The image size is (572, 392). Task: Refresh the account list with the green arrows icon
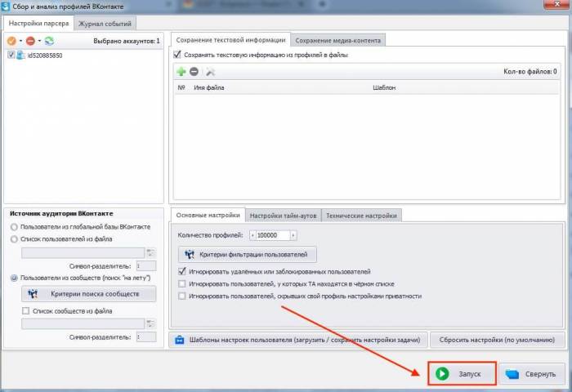[x=49, y=40]
